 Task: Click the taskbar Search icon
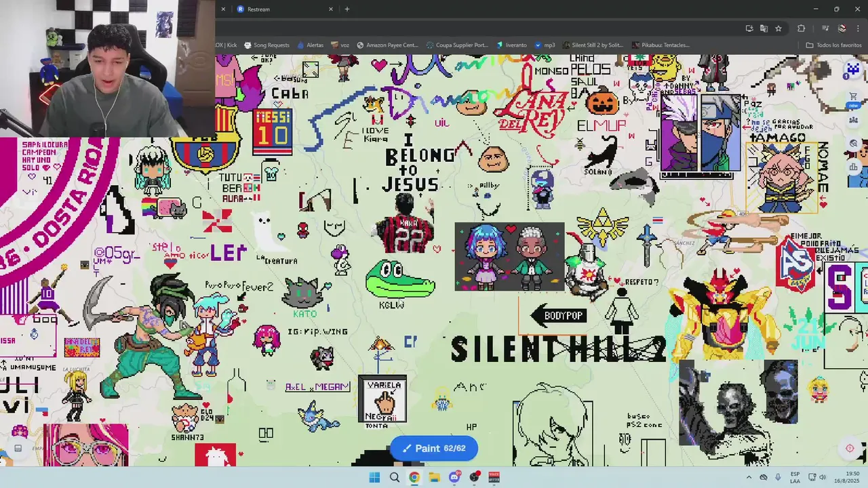pyautogui.click(x=394, y=477)
